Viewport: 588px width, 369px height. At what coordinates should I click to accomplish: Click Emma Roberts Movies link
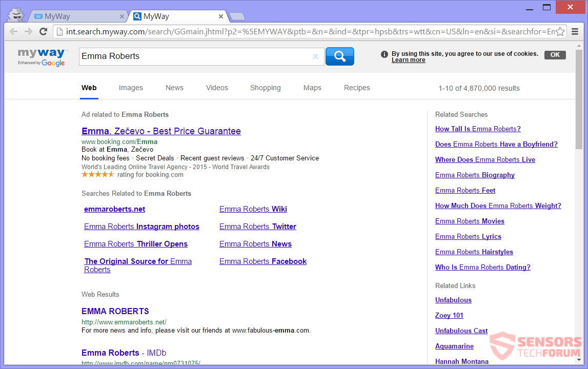click(x=470, y=221)
